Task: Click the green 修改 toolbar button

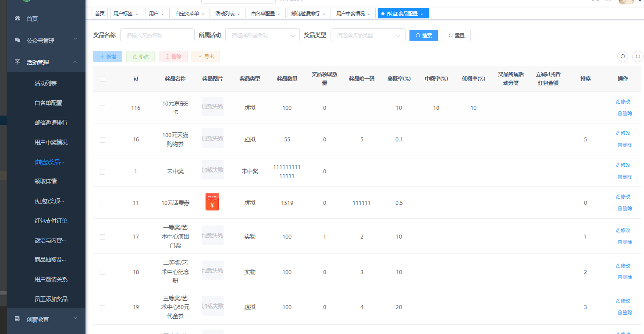Action: (140, 56)
